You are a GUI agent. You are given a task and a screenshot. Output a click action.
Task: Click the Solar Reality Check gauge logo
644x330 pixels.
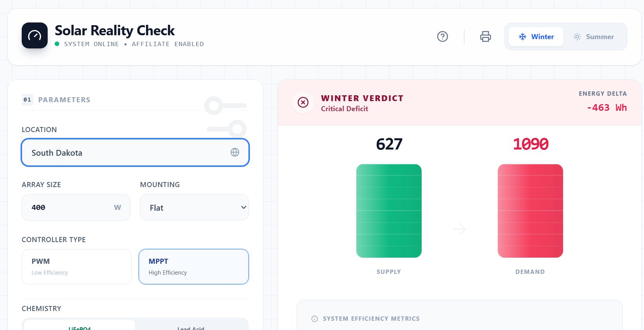pos(34,36)
